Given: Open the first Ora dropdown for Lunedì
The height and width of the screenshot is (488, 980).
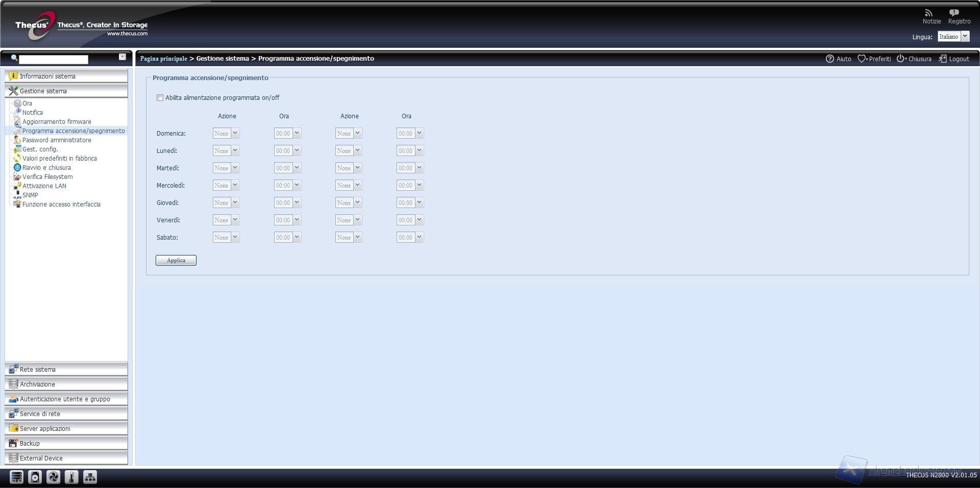Looking at the screenshot, I should (287, 151).
